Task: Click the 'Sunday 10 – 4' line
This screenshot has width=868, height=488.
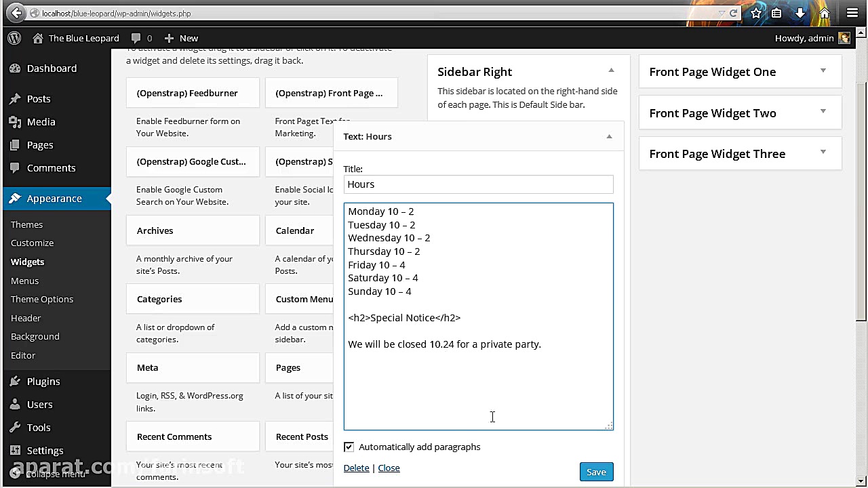Action: 379,291
